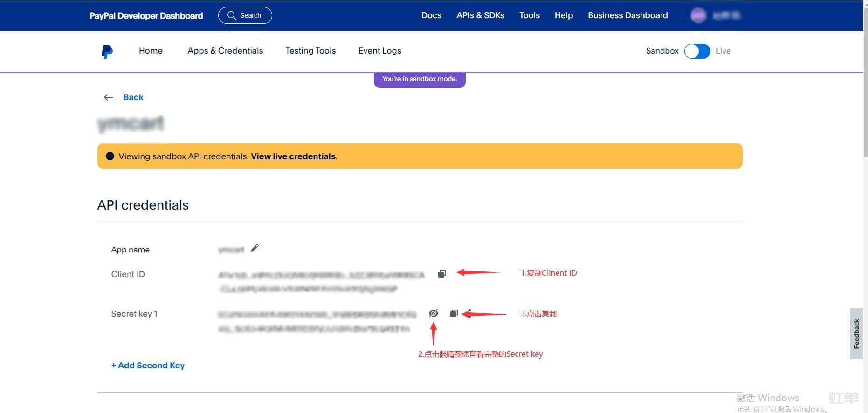
Task: Click the blurred Client ID value
Action: pyautogui.click(x=321, y=282)
